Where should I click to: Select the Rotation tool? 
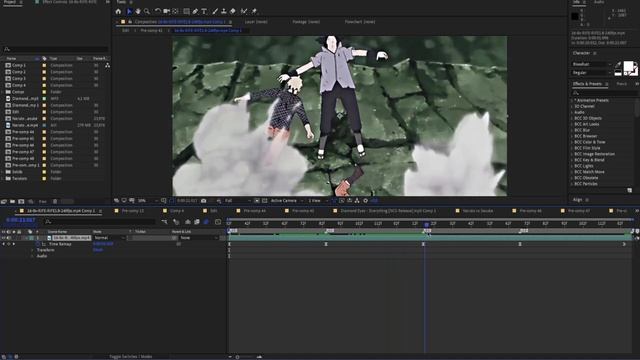coord(157,11)
